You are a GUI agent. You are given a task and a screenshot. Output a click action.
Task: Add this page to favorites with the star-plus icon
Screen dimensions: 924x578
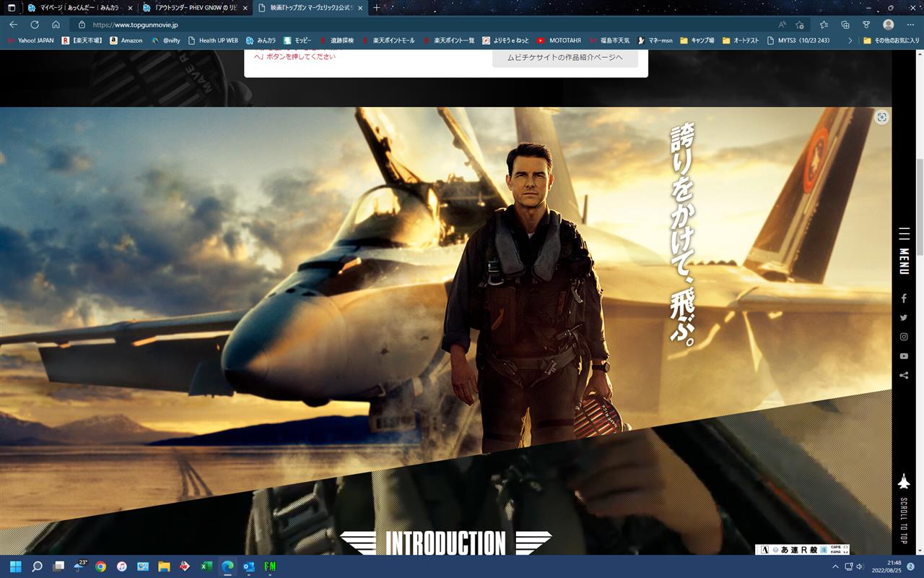click(x=800, y=25)
